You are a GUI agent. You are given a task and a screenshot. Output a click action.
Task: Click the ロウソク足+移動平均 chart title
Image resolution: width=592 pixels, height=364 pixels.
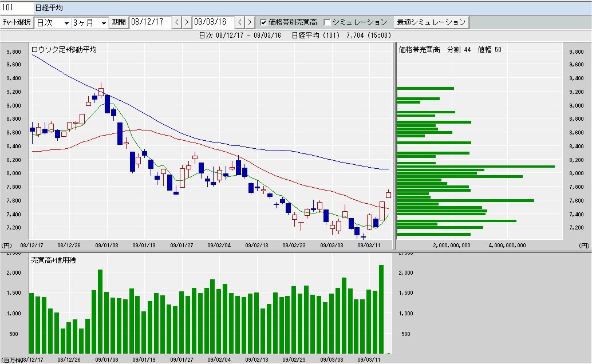pyautogui.click(x=64, y=50)
